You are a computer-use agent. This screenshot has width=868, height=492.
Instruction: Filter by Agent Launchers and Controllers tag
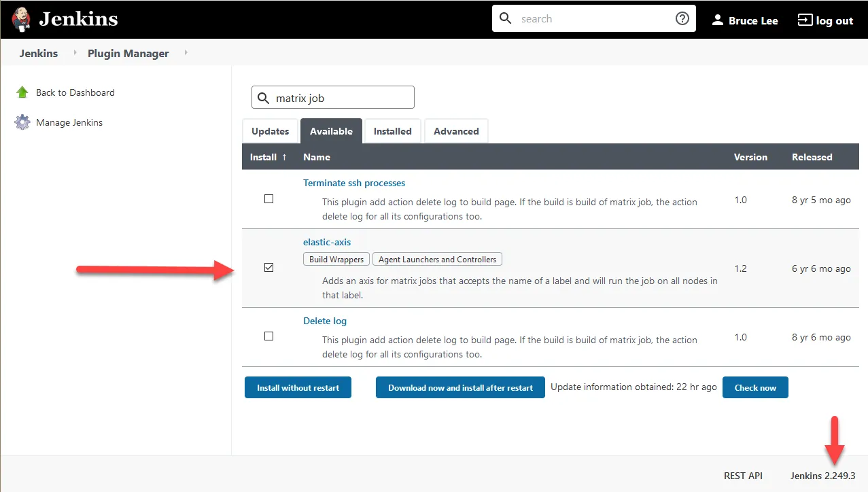pos(438,259)
